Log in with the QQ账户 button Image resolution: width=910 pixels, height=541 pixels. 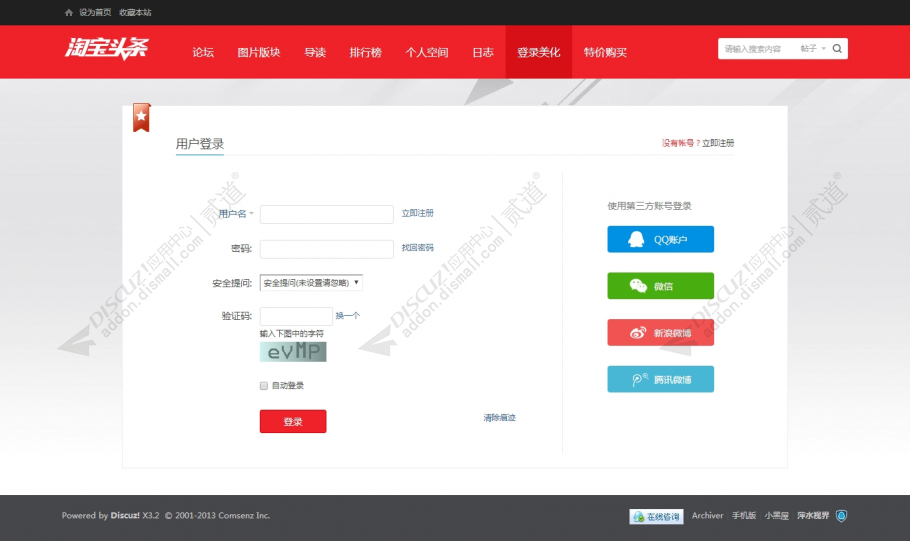(660, 239)
